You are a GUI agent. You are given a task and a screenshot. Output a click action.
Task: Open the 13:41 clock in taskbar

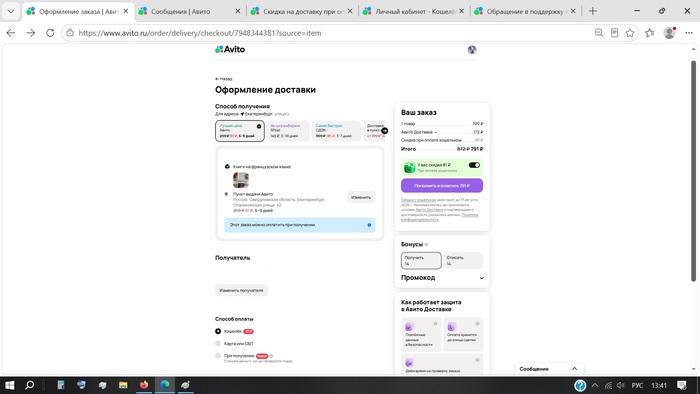(659, 385)
